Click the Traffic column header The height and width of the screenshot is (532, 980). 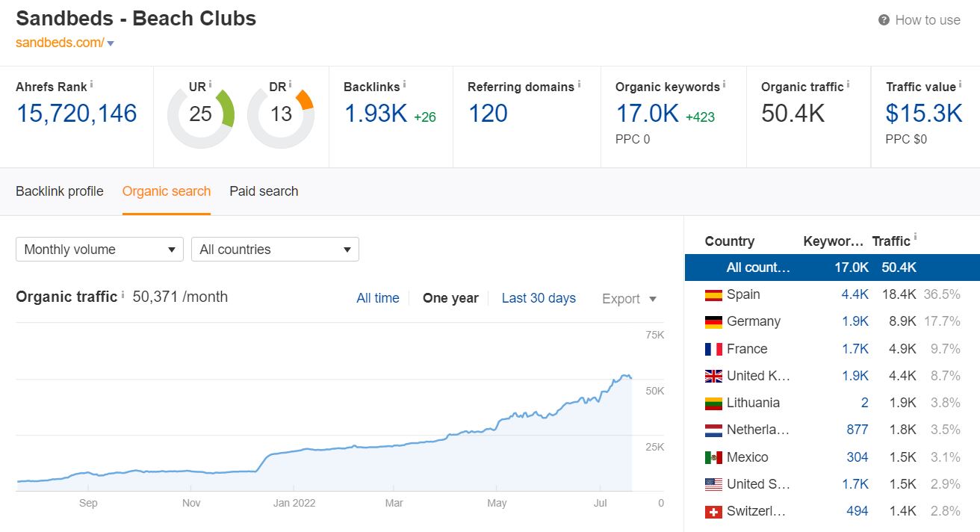[x=891, y=241]
